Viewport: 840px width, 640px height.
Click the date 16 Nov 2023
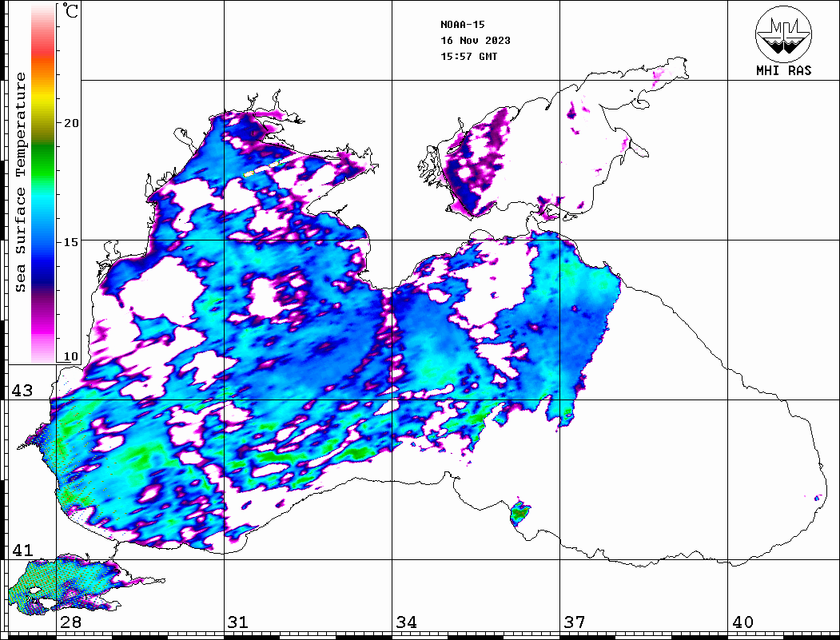pos(476,41)
